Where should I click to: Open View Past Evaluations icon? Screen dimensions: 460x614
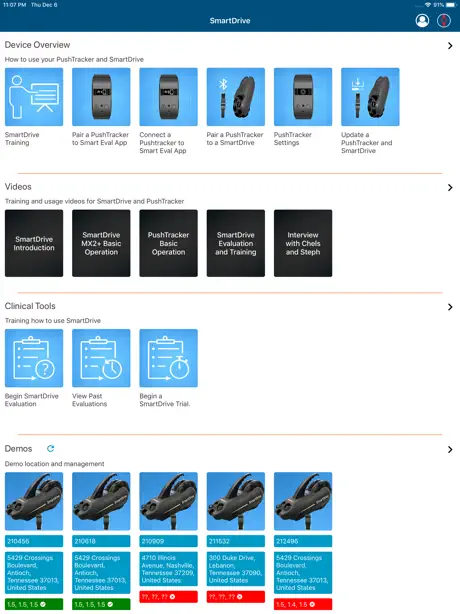[101, 358]
